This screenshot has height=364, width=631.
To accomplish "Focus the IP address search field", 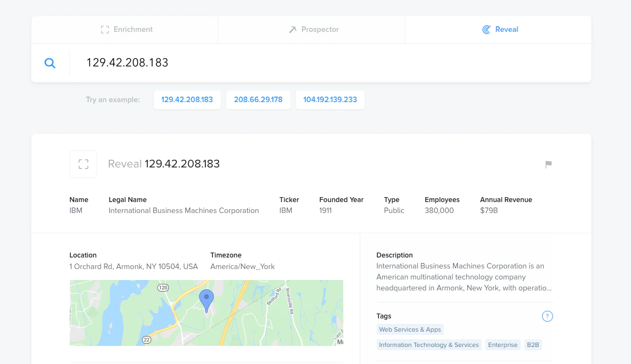I will [x=330, y=63].
